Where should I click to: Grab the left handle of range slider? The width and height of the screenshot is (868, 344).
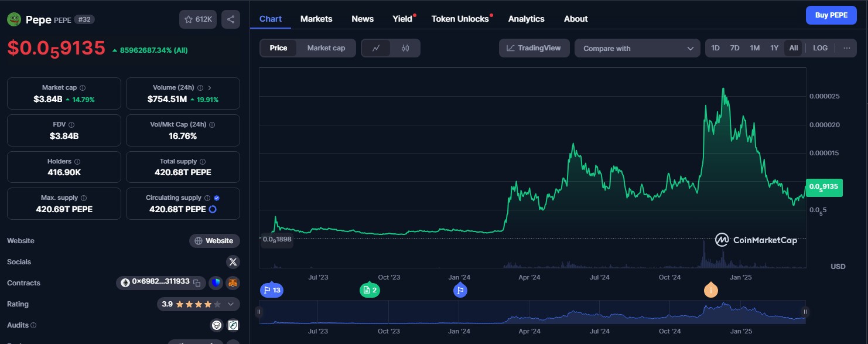point(259,312)
